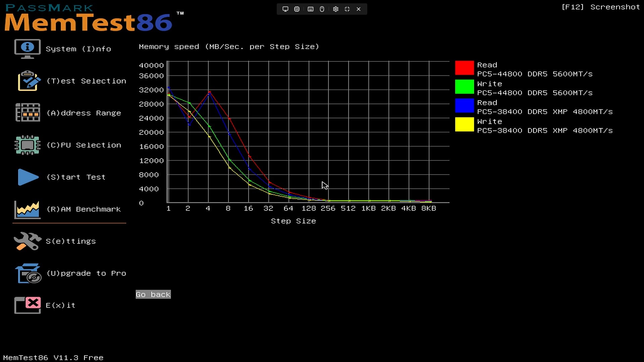
Task: Select the CPU Selection chip icon
Action: (28, 145)
